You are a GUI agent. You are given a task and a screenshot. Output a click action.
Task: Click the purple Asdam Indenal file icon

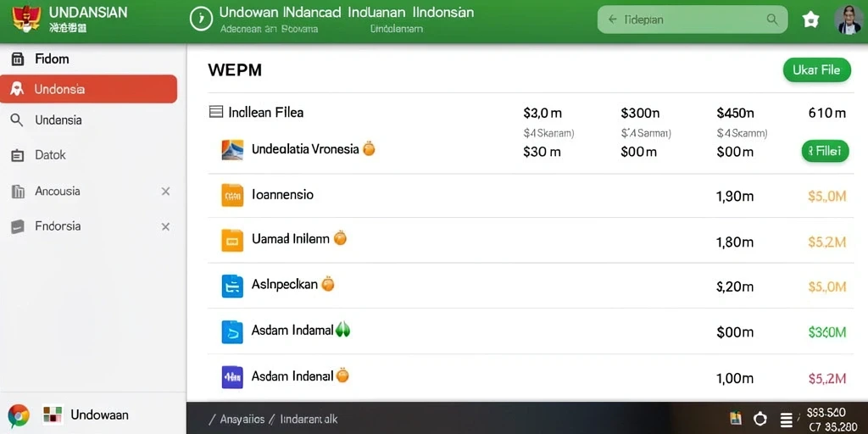tap(232, 377)
